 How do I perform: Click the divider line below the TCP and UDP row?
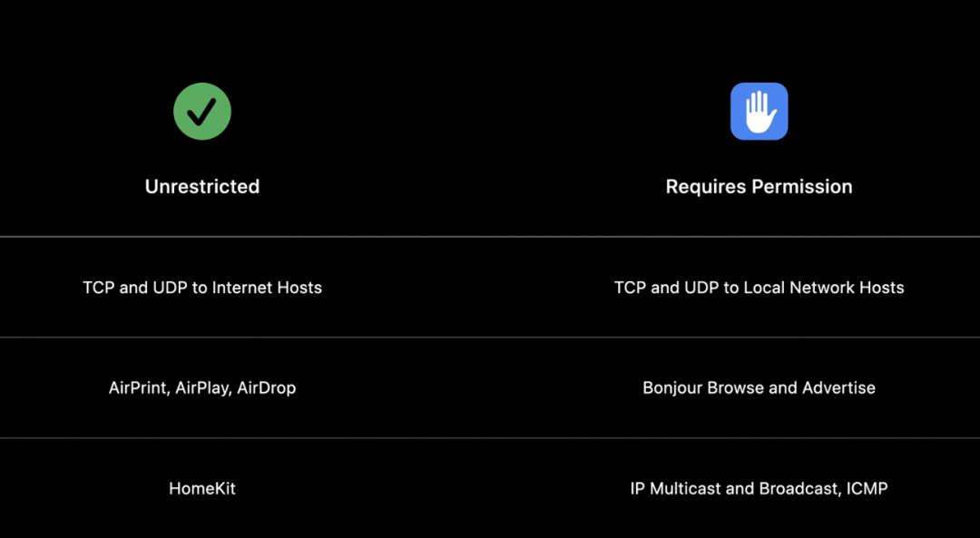point(490,337)
